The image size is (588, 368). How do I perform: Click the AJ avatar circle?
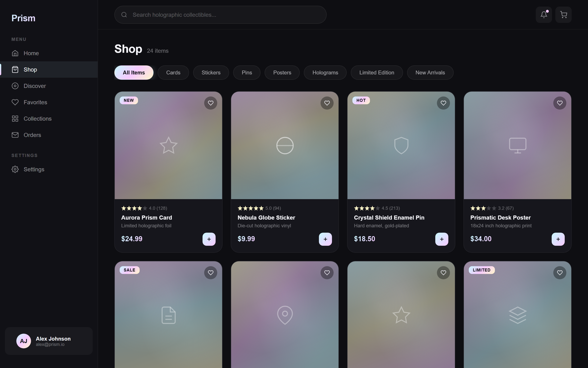pos(23,341)
